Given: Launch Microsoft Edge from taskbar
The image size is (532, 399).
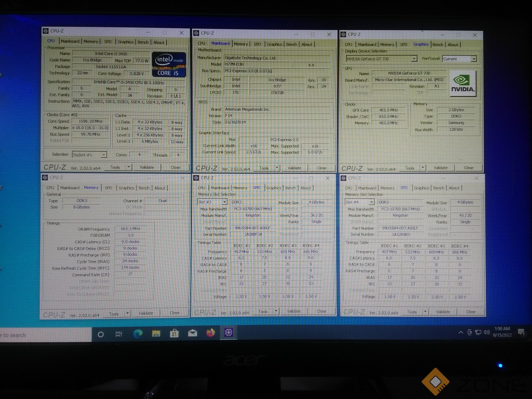Looking at the screenshot, I should 138,334.
